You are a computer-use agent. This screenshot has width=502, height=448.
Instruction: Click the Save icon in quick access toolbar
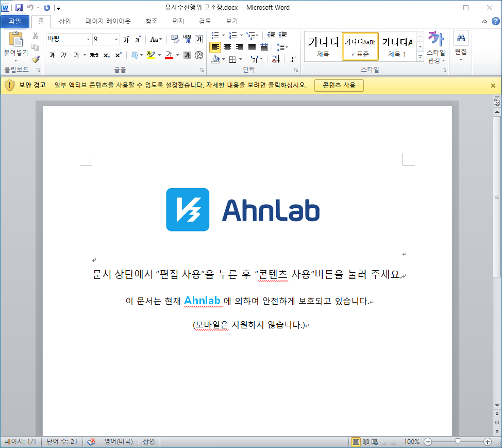point(19,7)
